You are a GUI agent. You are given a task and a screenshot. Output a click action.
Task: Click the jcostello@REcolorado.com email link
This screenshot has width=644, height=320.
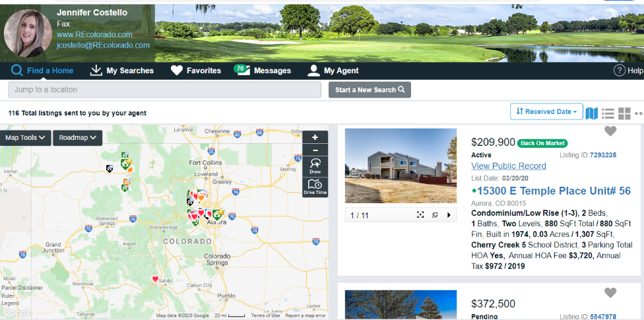(x=103, y=45)
